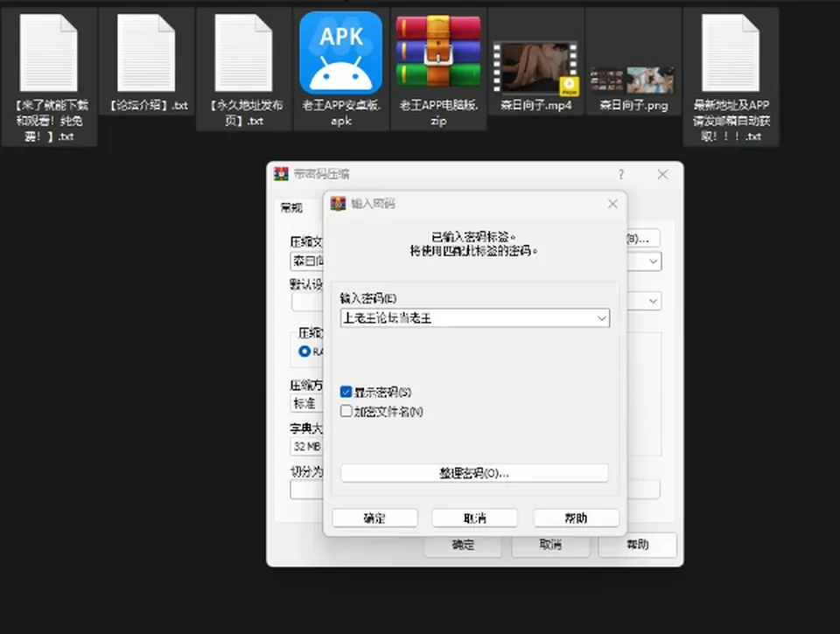Screen dimensions: 840x634
Task: Click the 压缩文件名 field in background window
Action: coord(307,261)
